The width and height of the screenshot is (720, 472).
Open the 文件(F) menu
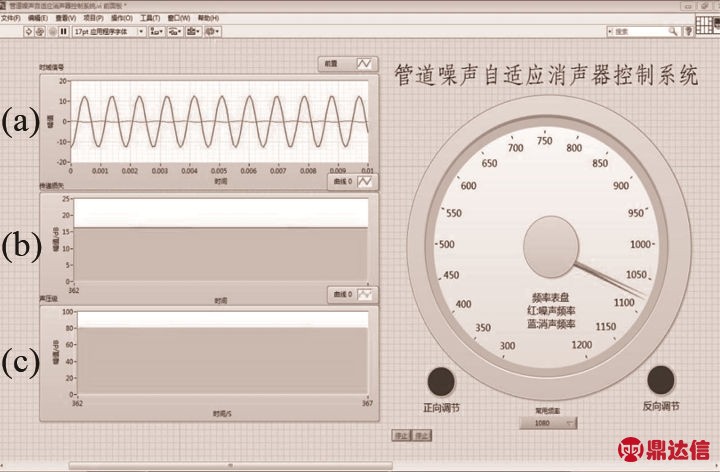[x=11, y=18]
